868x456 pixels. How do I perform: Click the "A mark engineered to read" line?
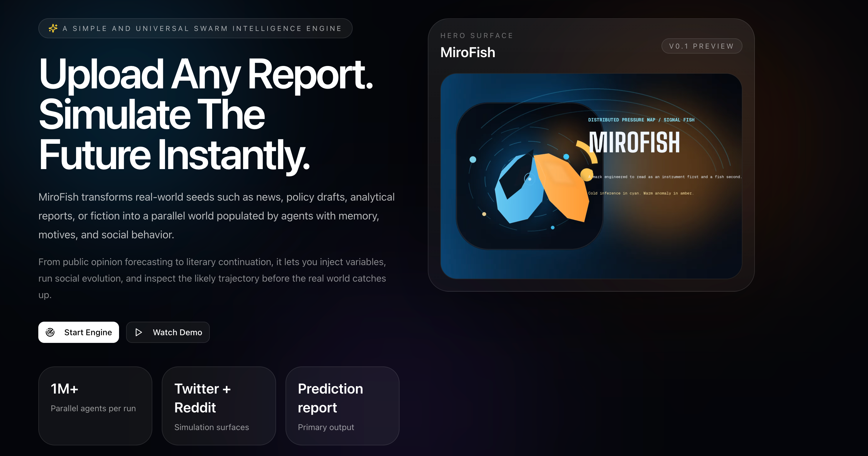(665, 177)
